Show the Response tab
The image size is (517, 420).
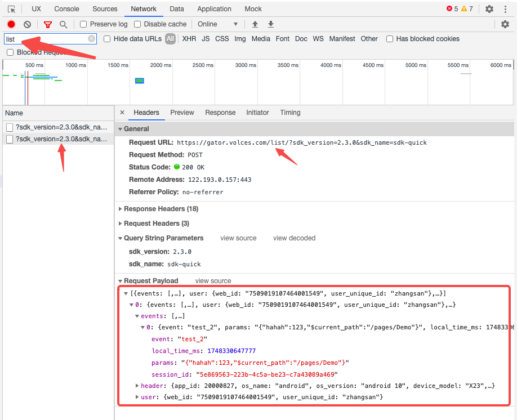(220, 113)
